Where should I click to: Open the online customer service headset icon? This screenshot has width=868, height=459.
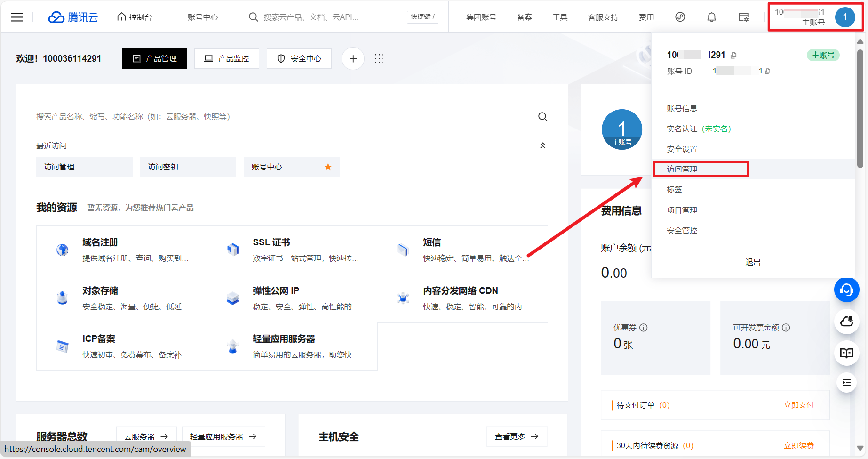[846, 290]
